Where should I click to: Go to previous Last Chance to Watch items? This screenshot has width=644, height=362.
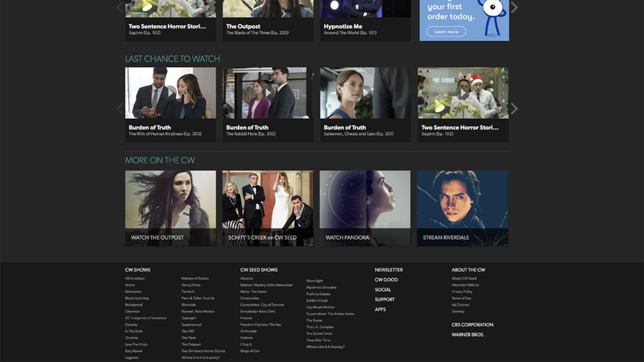120,108
